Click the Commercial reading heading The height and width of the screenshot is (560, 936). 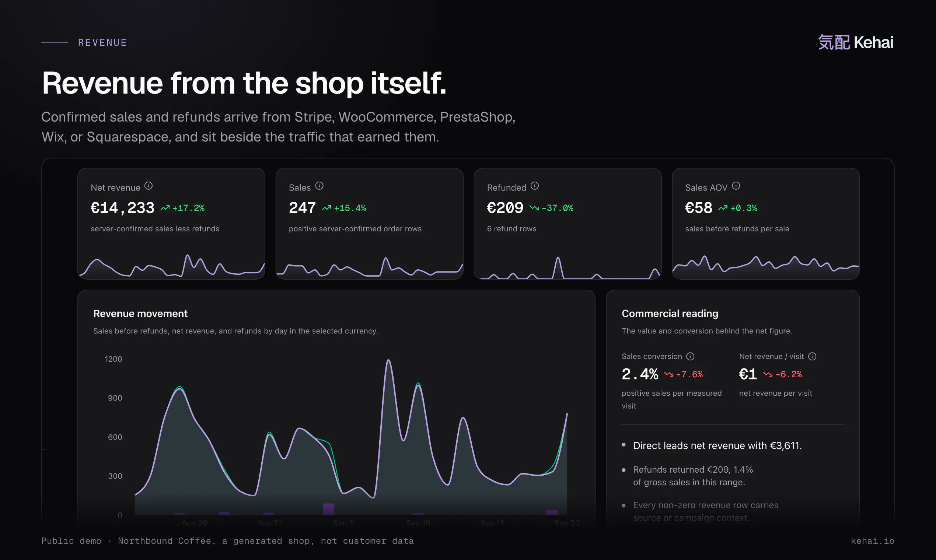[x=670, y=314]
